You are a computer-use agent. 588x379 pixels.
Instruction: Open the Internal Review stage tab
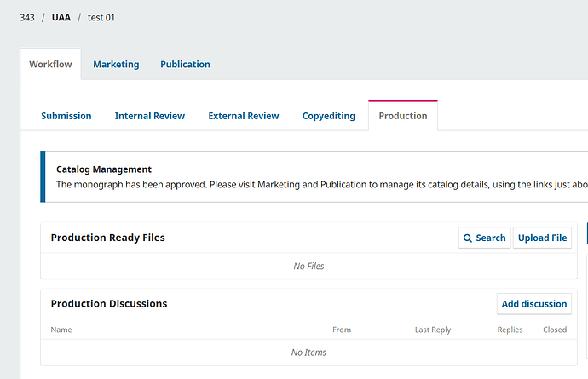pyautogui.click(x=150, y=116)
